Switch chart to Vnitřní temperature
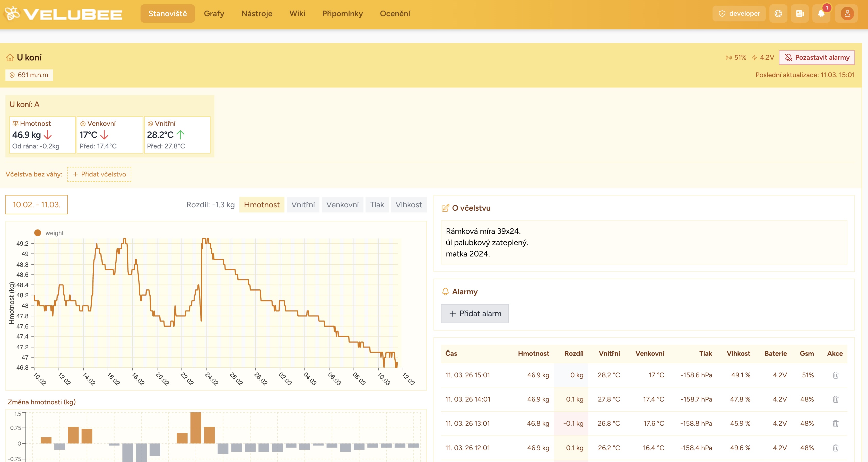 (302, 205)
